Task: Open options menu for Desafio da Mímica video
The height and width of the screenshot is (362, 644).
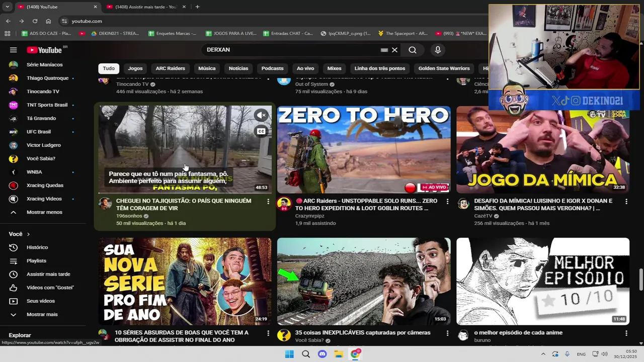Action: click(626, 201)
